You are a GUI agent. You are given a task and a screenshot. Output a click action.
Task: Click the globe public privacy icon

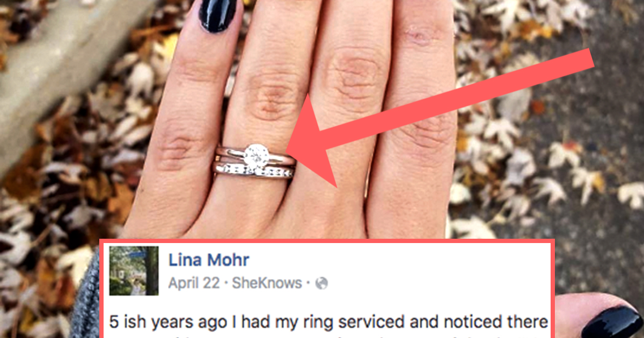click(321, 283)
